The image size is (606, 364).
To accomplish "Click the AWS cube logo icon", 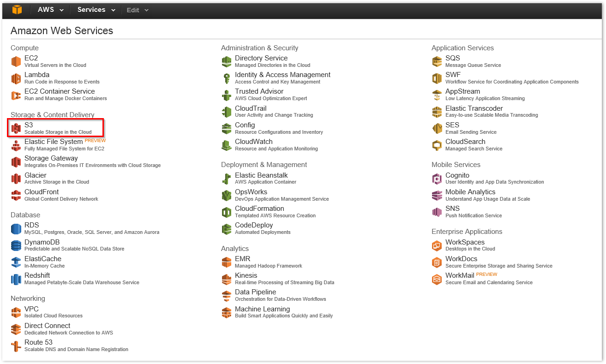I will pos(17,10).
